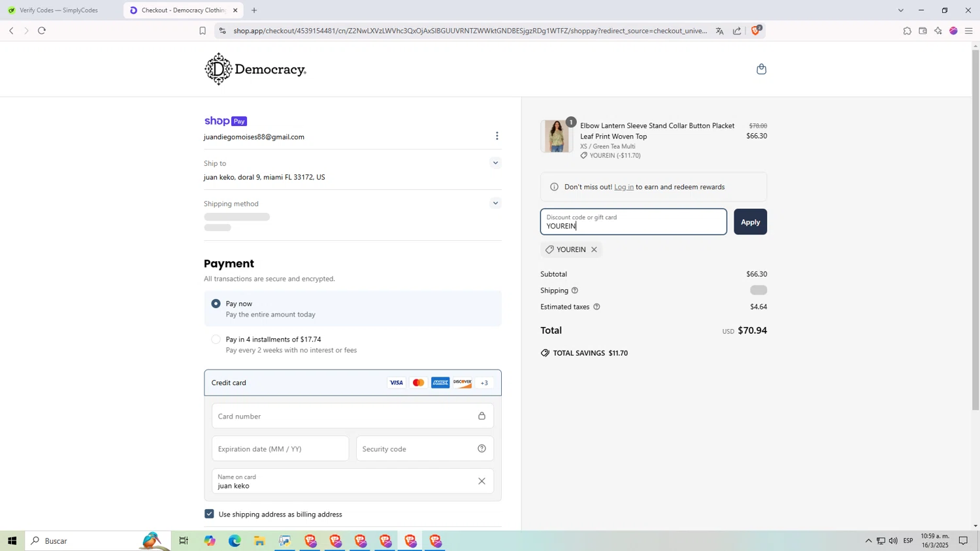Click the info icon in rewards notice
The image size is (980, 551).
(554, 187)
